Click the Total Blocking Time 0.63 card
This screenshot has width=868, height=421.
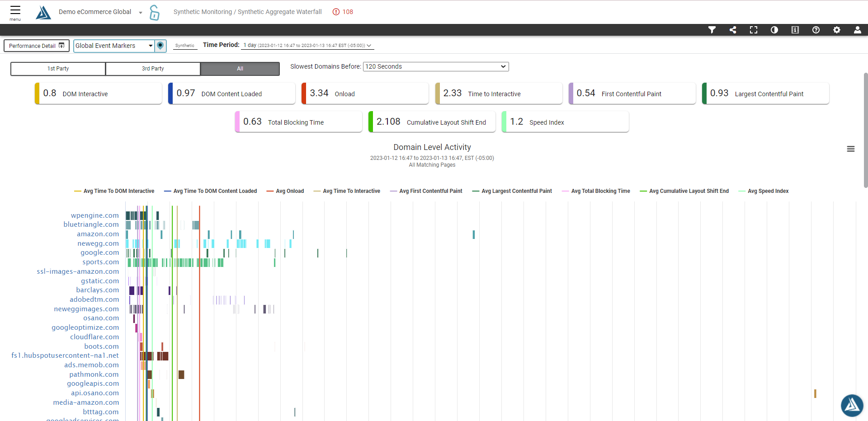pyautogui.click(x=298, y=122)
